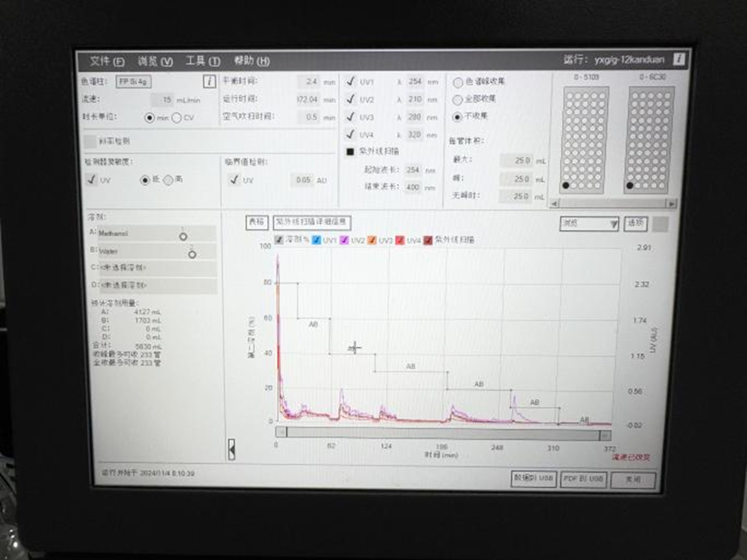Open the RP Si 4g column selector
This screenshot has height=560, width=747.
pos(133,81)
